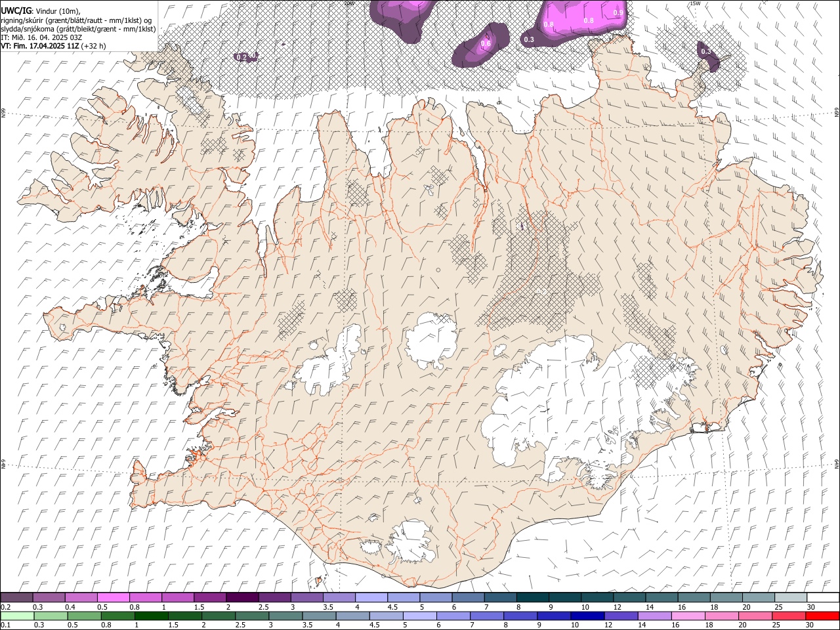
Task: Click the white swatch labeled 30 in snow legend
Action: (823, 598)
